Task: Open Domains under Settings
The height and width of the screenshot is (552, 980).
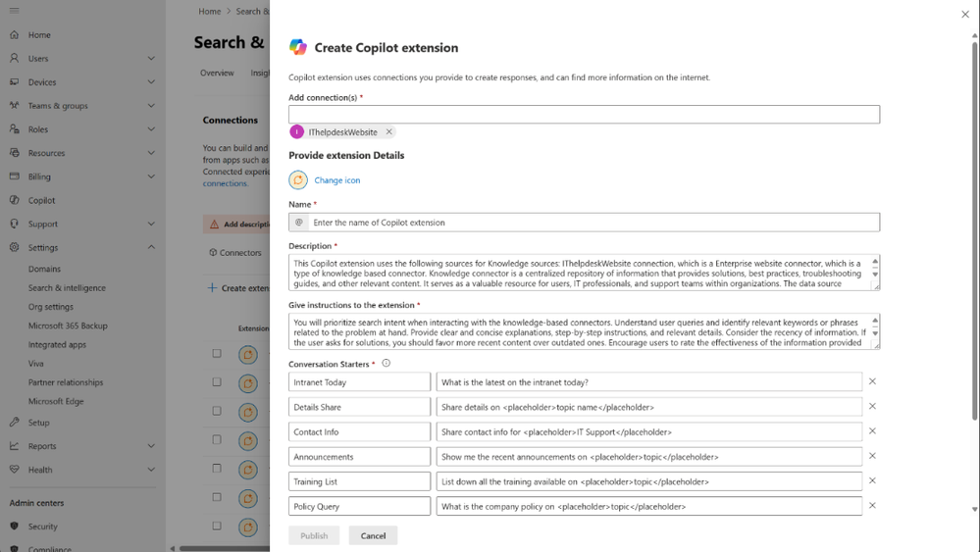Action: click(x=44, y=269)
